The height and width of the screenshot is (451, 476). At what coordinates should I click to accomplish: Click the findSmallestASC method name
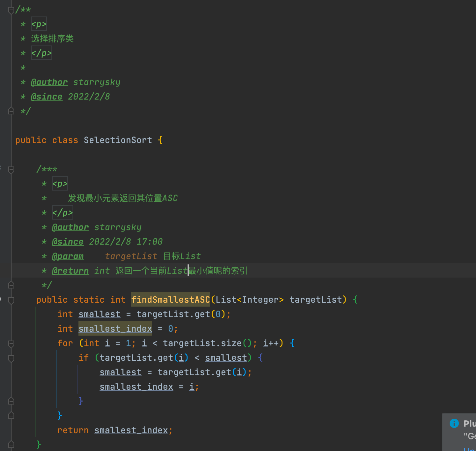click(170, 300)
